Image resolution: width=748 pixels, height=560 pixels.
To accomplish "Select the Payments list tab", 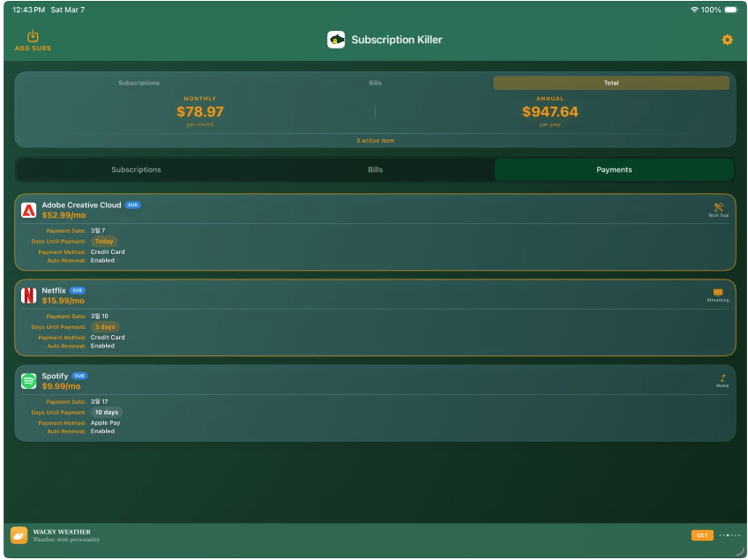I will pos(614,169).
